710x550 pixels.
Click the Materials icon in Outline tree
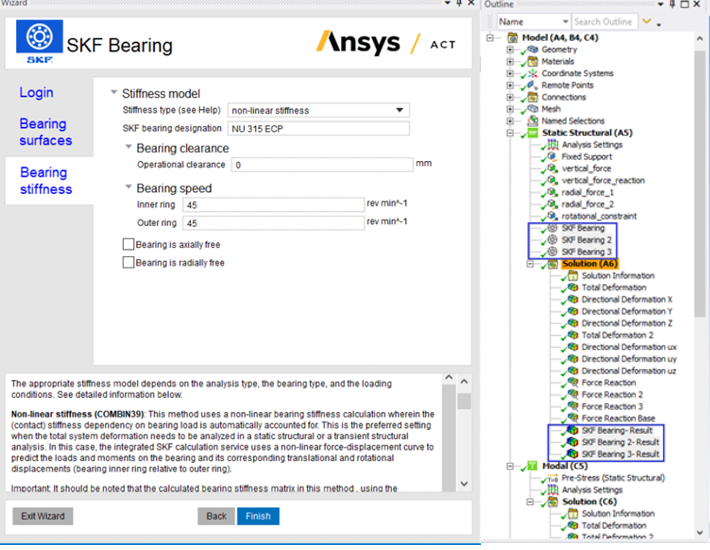(533, 62)
